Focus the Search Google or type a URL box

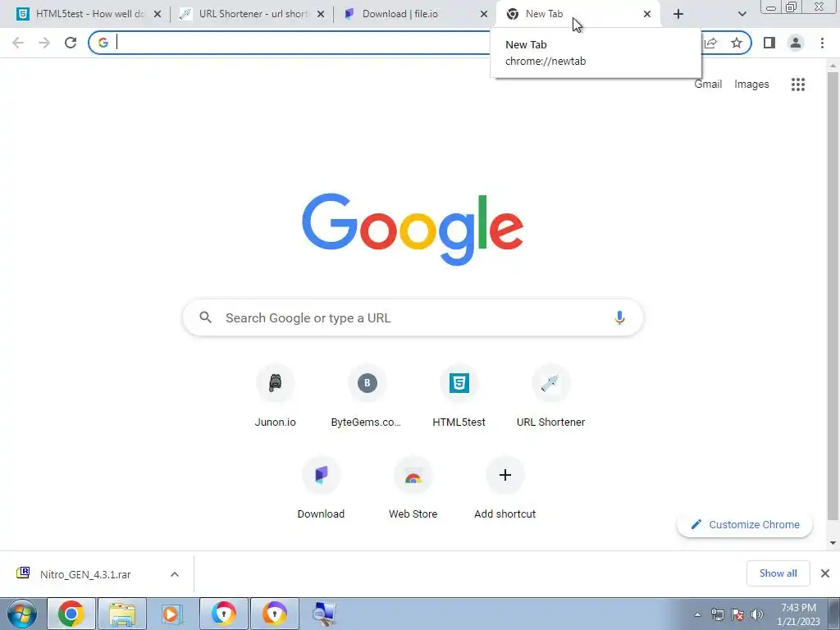coord(413,317)
